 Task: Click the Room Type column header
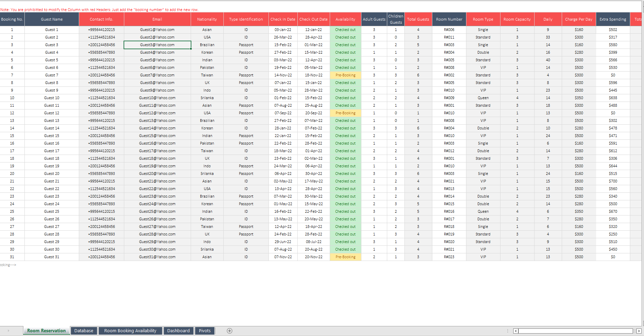click(483, 19)
